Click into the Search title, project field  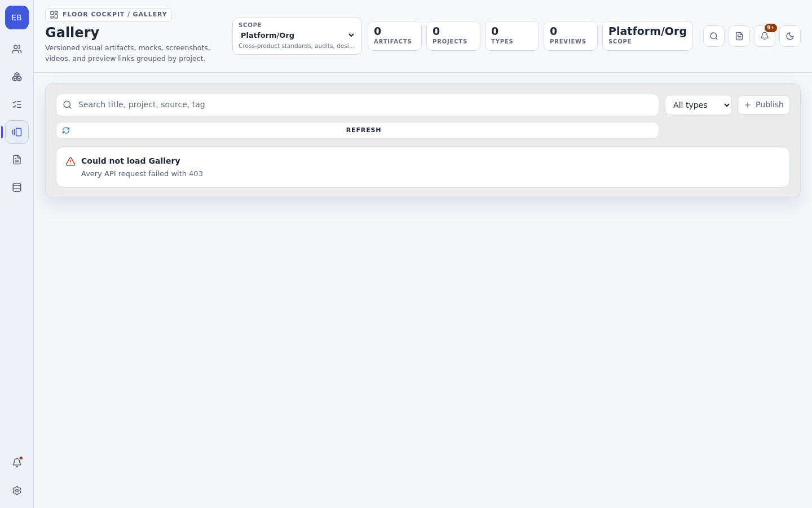point(358,105)
